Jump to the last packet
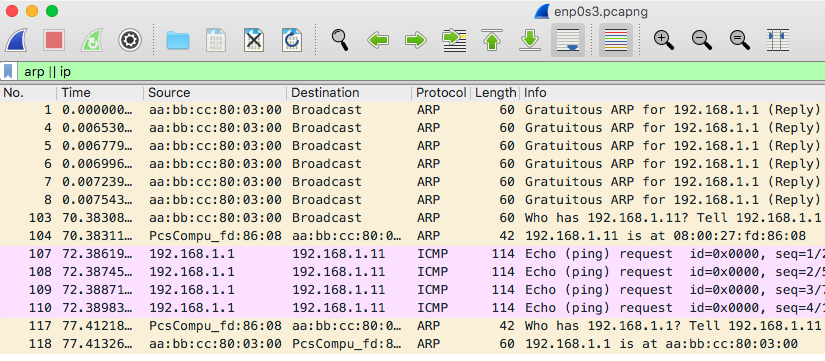Image resolution: width=825 pixels, height=361 pixels. point(530,41)
